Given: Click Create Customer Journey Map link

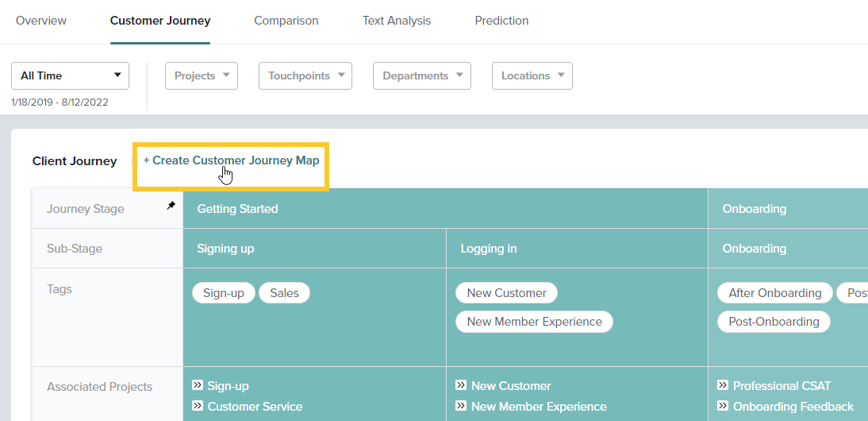Looking at the screenshot, I should [232, 160].
